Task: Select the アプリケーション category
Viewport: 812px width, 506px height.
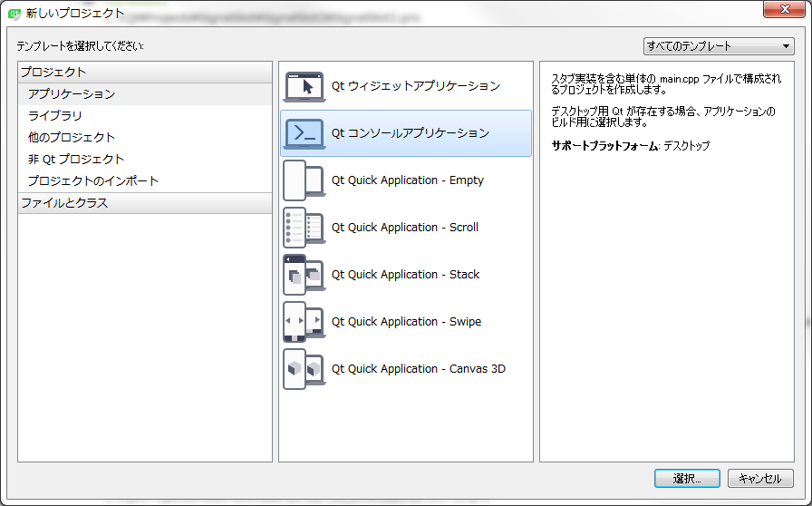Action: 144,93
